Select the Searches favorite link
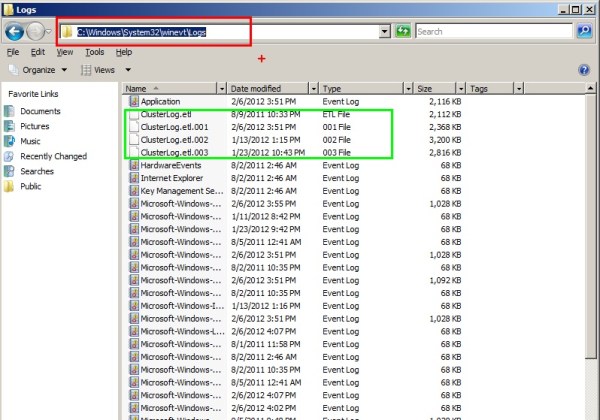 coord(37,171)
